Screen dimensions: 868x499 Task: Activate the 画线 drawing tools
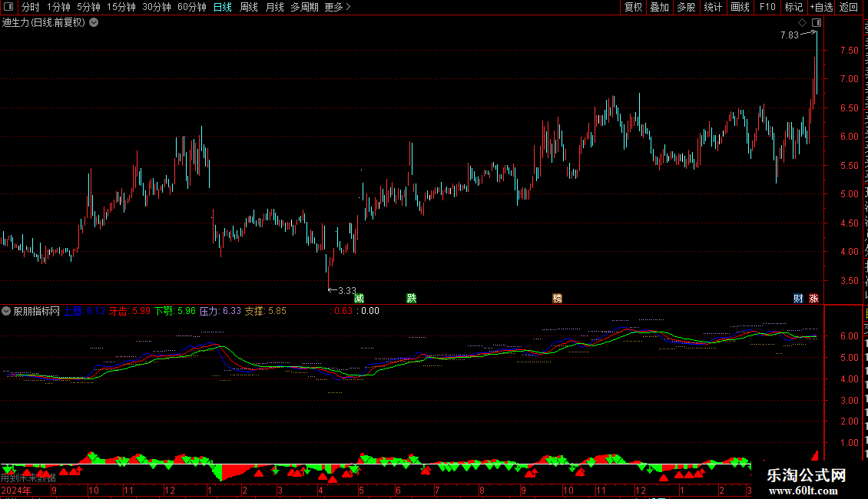point(740,7)
